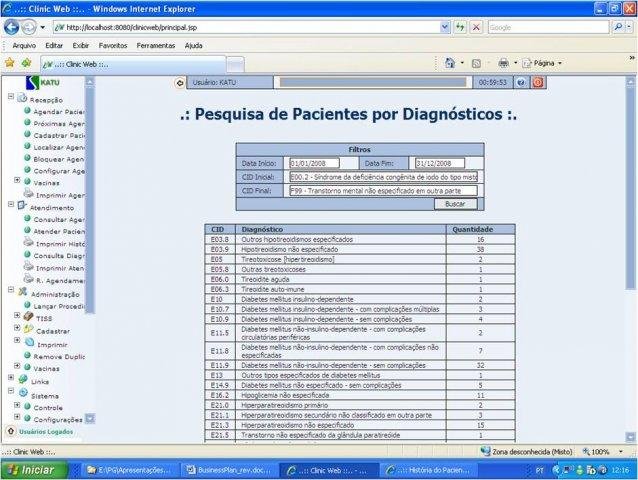Image resolution: width=638 pixels, height=480 pixels.
Task: Click Usuários Logados link
Action: (46, 432)
